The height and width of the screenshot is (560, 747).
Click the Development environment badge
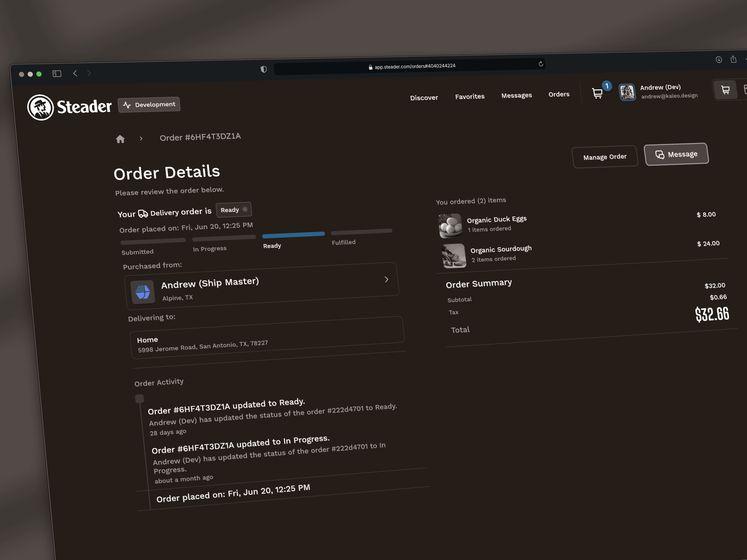tap(149, 105)
